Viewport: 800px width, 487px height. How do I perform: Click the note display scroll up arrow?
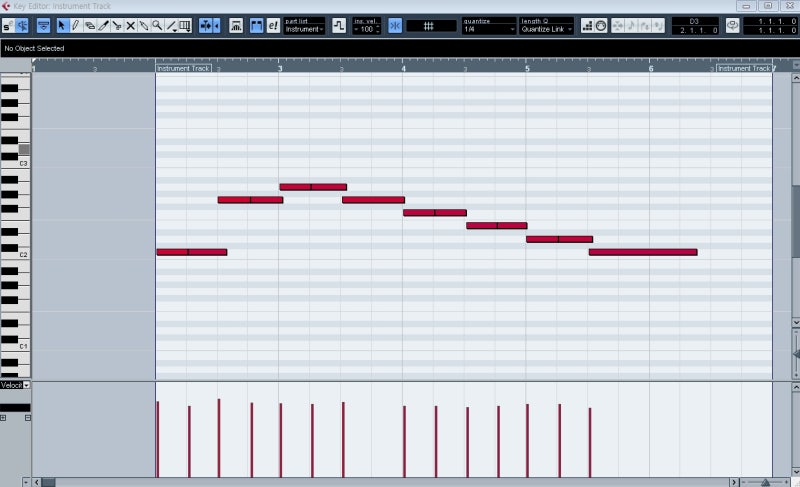(x=796, y=78)
